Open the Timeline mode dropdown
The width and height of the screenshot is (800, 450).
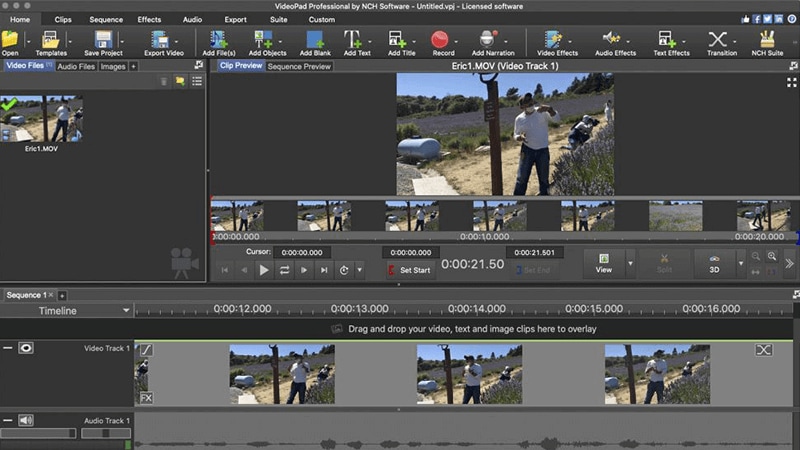coord(126,311)
